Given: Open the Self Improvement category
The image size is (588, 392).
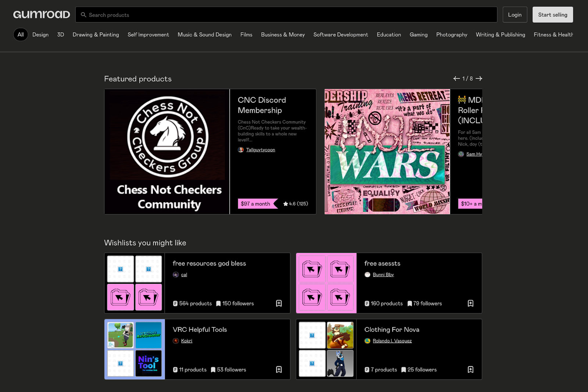Looking at the screenshot, I should [148, 35].
